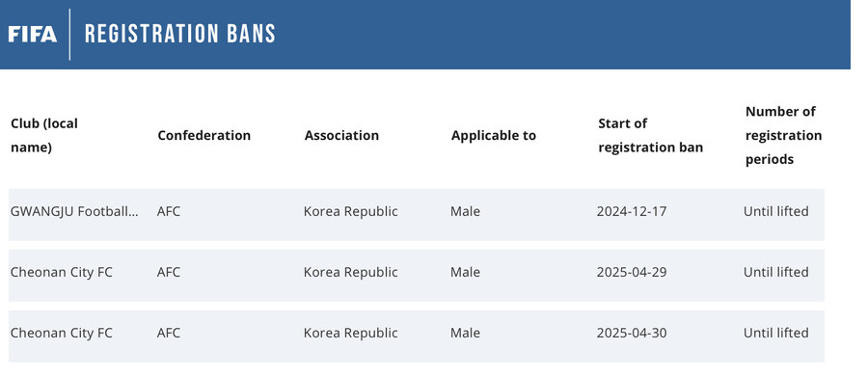Sort by Start of registration ban column
868x377 pixels.
tap(650, 136)
